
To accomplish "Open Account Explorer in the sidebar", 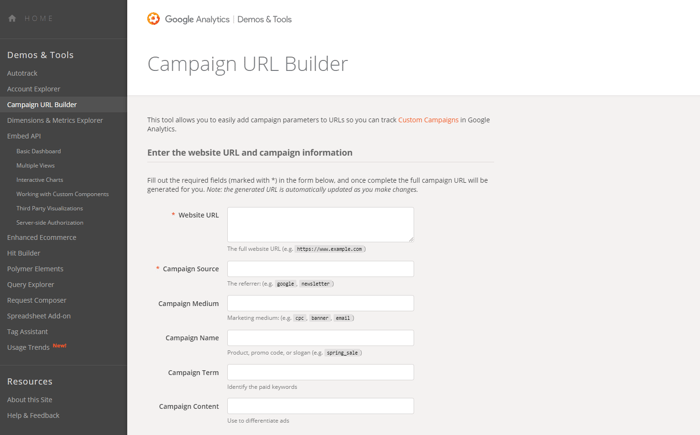I will pos(33,89).
